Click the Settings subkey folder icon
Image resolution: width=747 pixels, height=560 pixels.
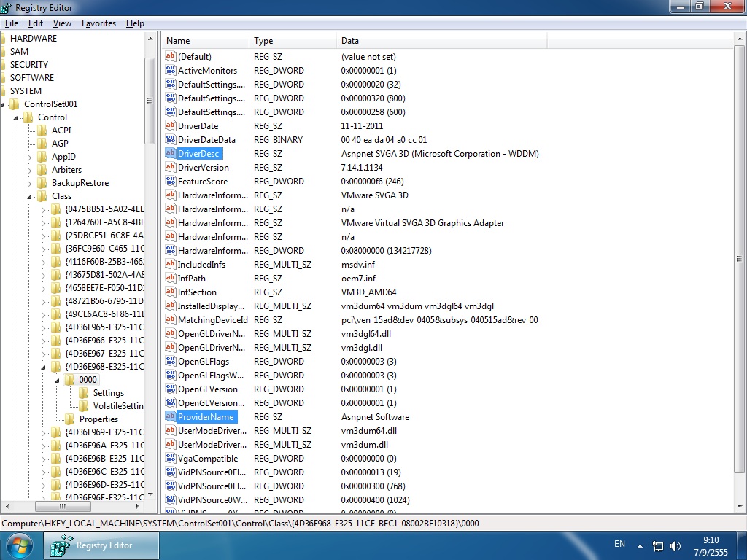click(x=83, y=393)
